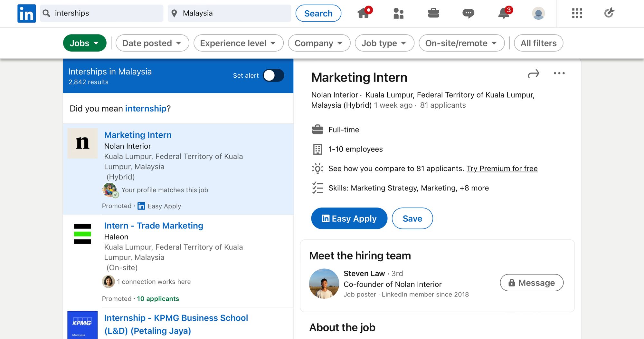The width and height of the screenshot is (644, 339).
Task: Open Notifications bell icon
Action: [505, 13]
